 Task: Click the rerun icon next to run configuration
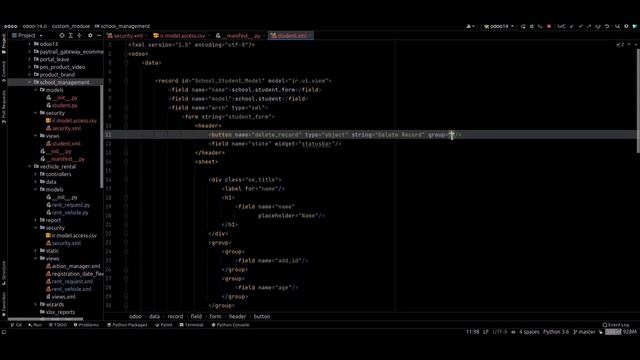523,27
